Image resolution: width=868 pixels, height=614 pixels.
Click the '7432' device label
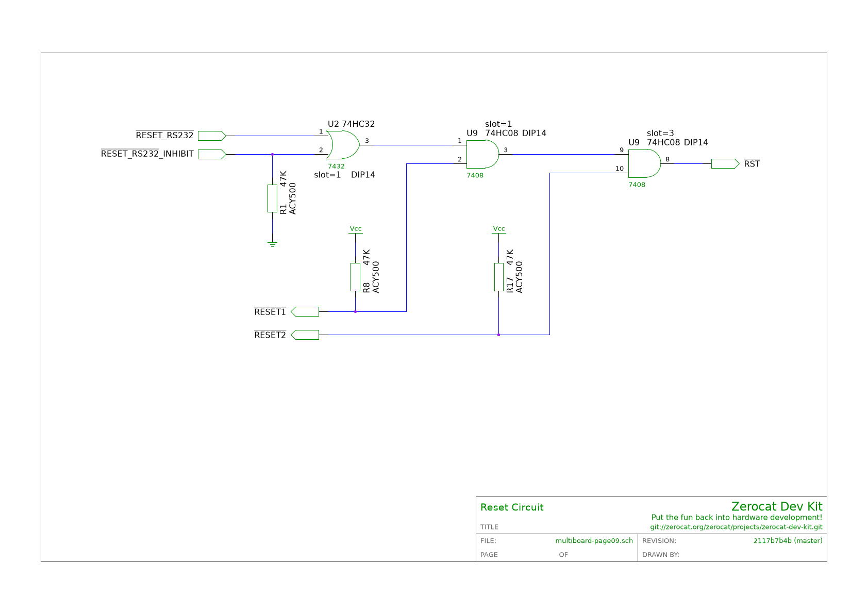pyautogui.click(x=336, y=166)
